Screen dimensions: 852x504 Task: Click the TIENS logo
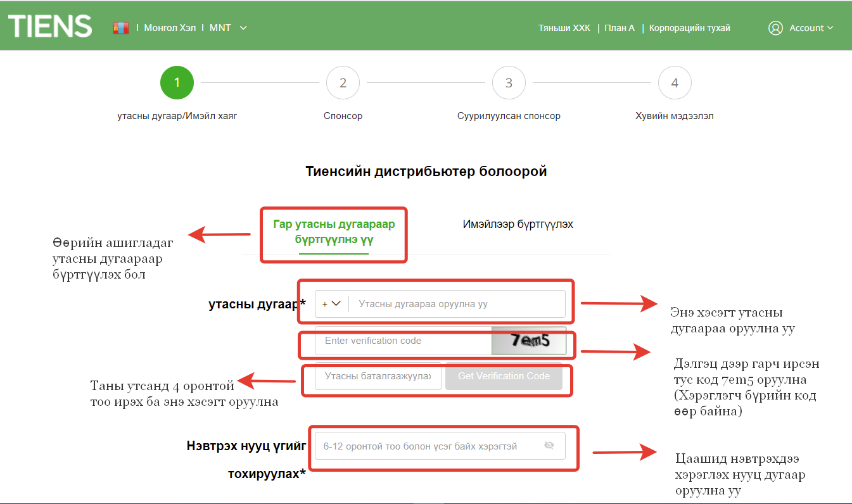[50, 27]
